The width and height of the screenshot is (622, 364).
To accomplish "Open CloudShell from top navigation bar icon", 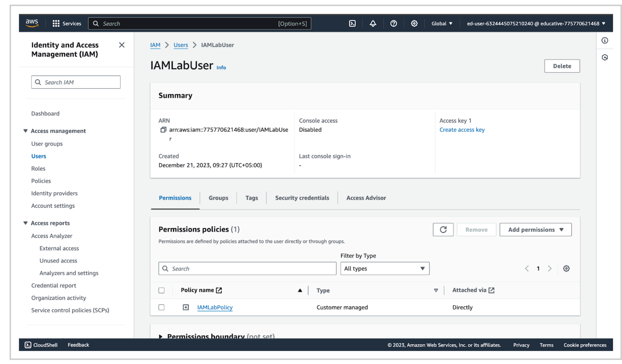I will coord(352,23).
